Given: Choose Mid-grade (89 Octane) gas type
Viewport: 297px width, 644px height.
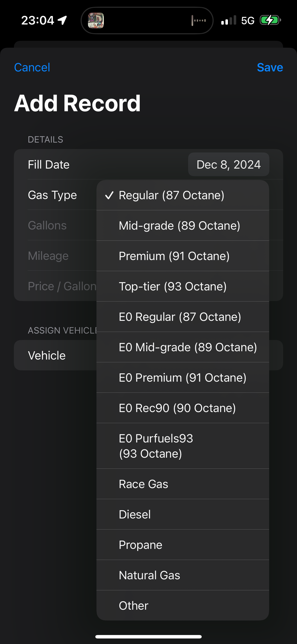Looking at the screenshot, I should (x=183, y=225).
